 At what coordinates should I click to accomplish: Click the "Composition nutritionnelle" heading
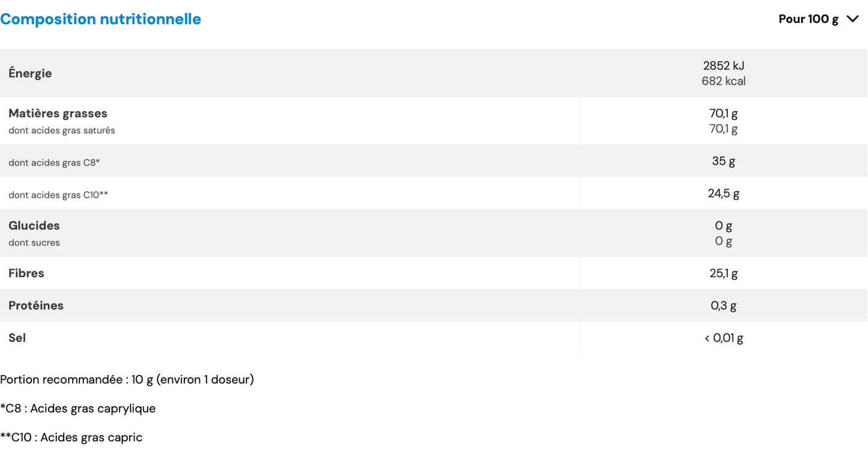100,19
